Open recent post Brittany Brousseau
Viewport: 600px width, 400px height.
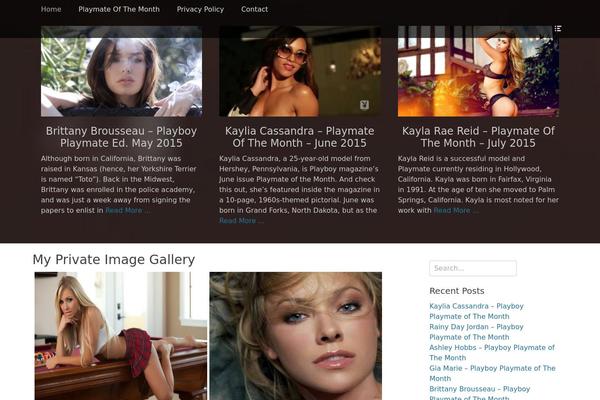click(x=480, y=392)
